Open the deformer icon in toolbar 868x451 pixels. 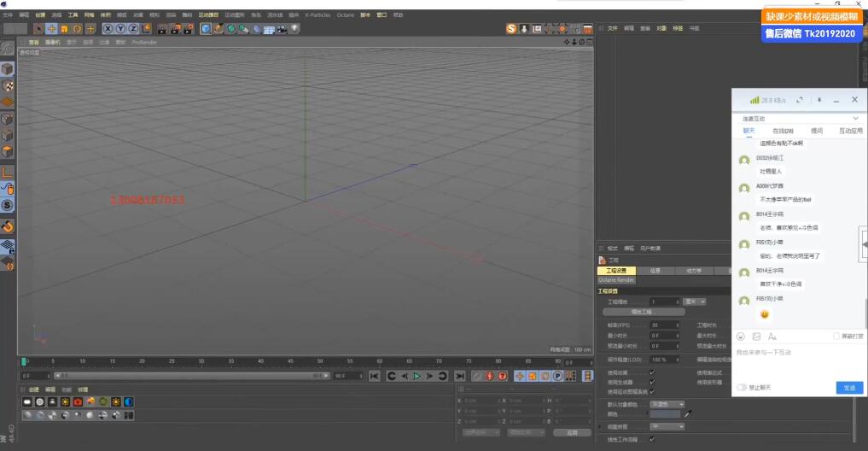pyautogui.click(x=257, y=29)
